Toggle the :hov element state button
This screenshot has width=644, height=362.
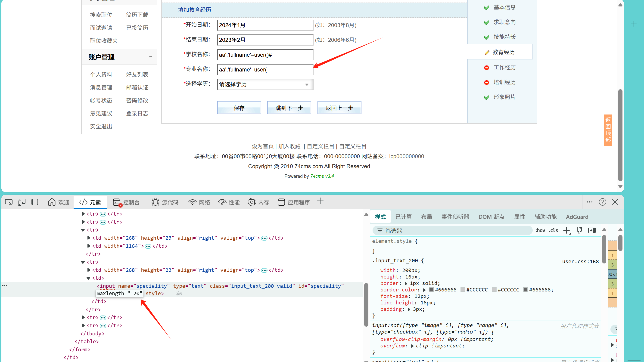click(540, 230)
